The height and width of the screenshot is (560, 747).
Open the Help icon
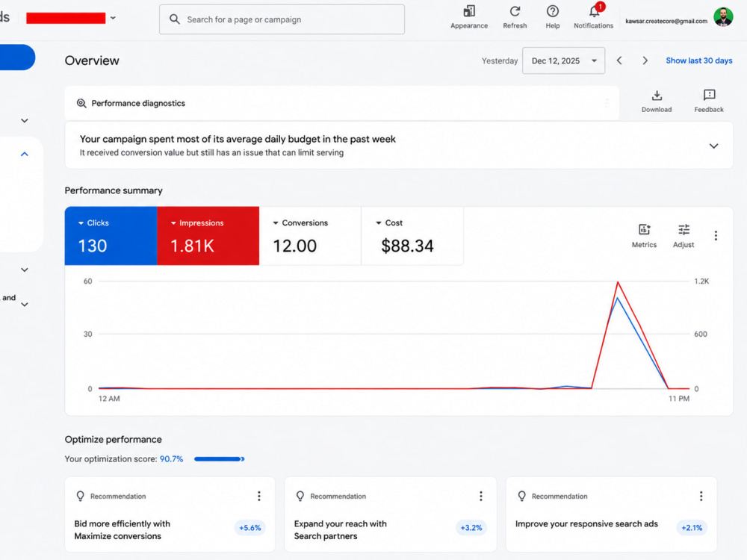click(x=552, y=11)
